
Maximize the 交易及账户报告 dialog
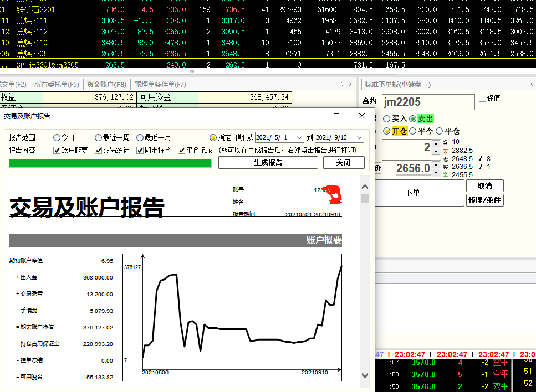[x=336, y=116]
